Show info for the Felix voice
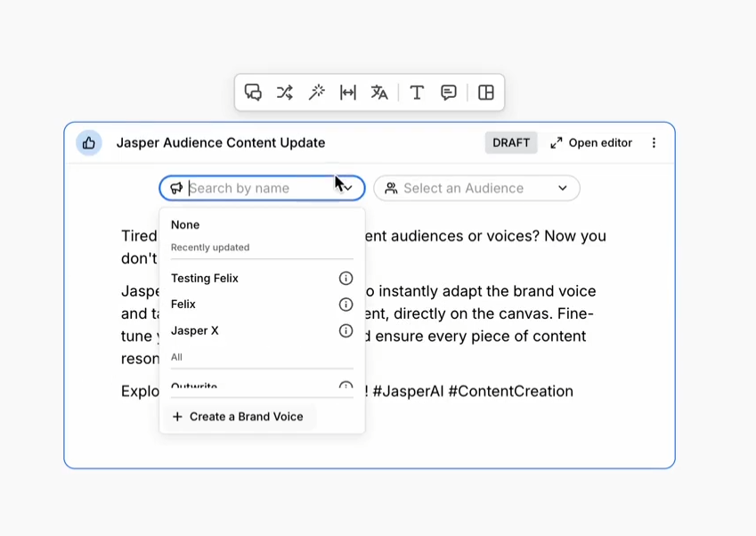Image resolution: width=756 pixels, height=536 pixels. [x=345, y=305]
